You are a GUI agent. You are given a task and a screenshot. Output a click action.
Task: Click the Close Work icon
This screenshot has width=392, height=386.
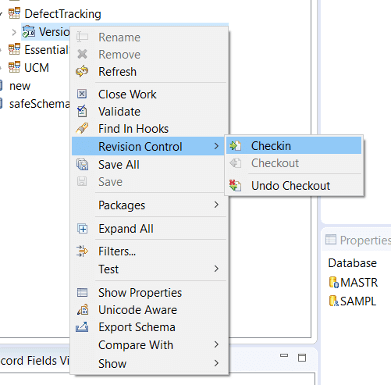(82, 94)
